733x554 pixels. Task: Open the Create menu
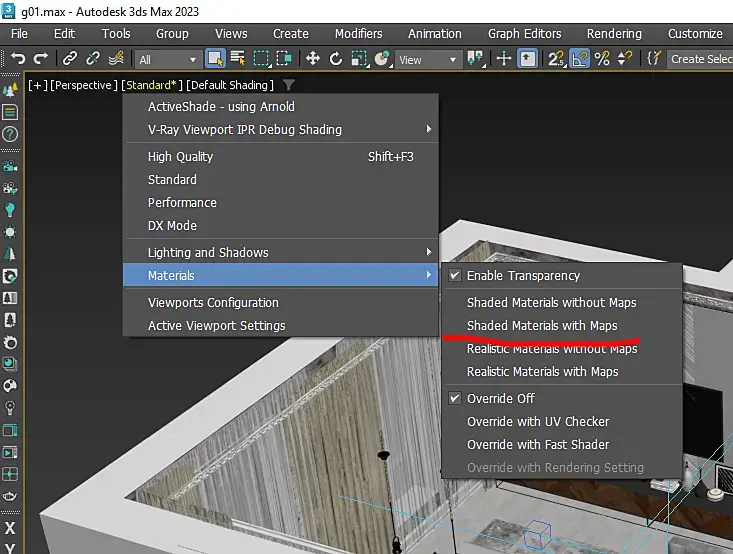pos(290,34)
